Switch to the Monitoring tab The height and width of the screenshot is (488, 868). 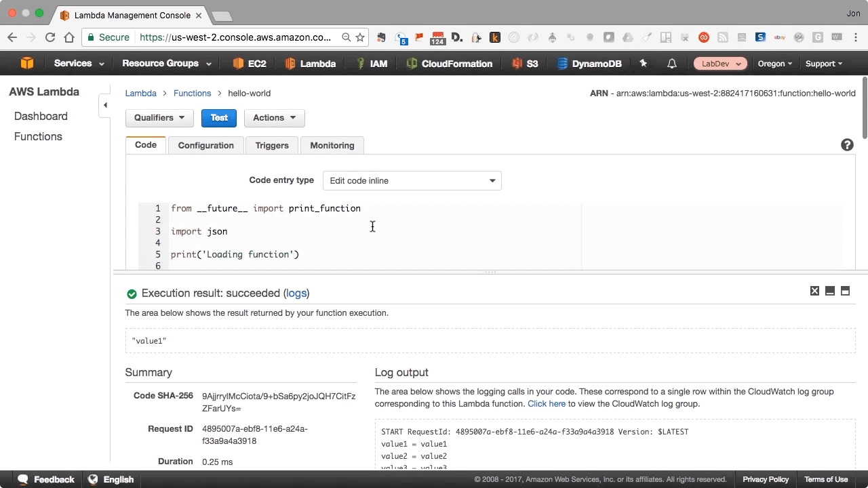coord(332,145)
